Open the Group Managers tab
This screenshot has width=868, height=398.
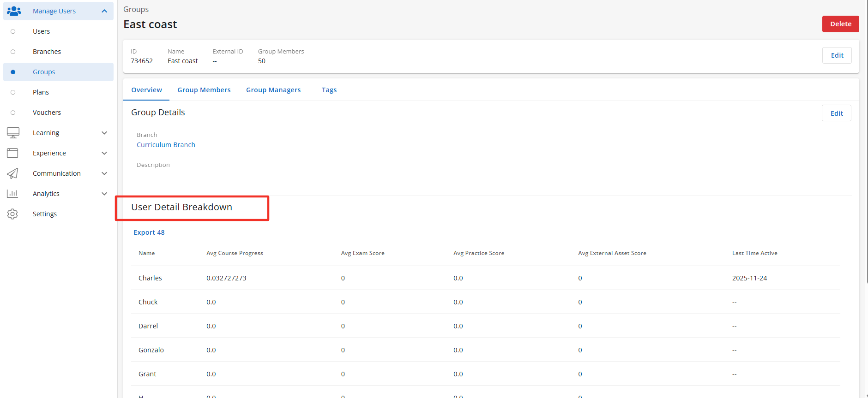pos(273,90)
